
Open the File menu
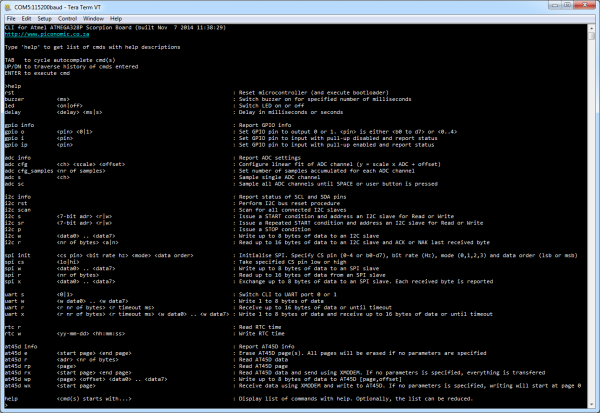(x=10, y=18)
